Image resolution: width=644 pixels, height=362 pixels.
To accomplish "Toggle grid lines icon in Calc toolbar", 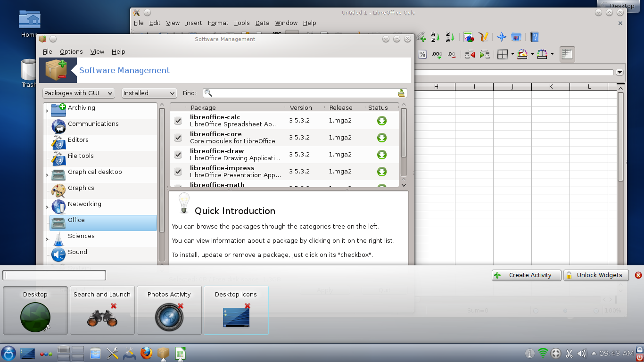I will (567, 55).
